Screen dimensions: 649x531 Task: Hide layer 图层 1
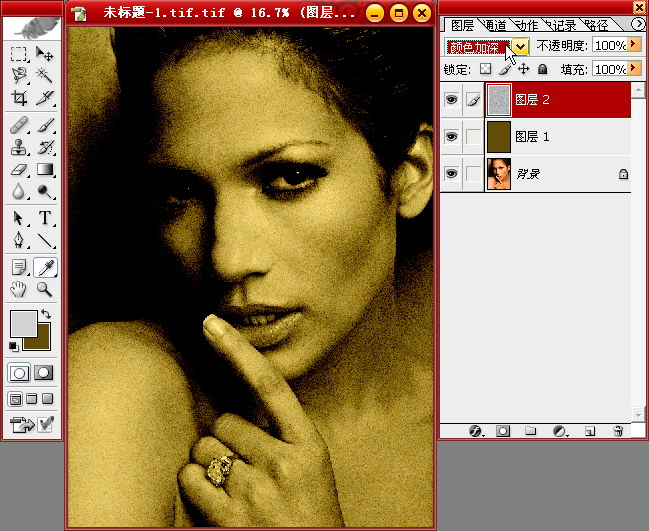click(x=451, y=136)
